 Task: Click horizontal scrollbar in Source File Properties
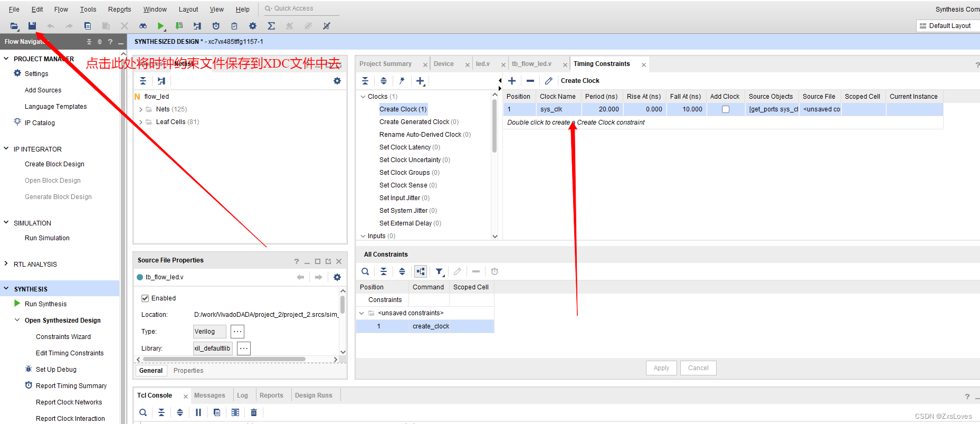[x=224, y=359]
